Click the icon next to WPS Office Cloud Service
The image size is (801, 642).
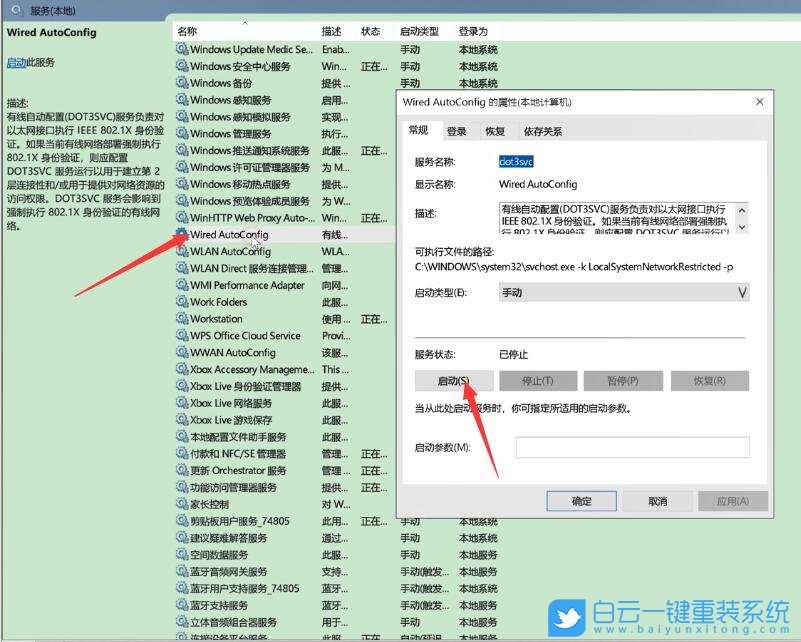180,336
